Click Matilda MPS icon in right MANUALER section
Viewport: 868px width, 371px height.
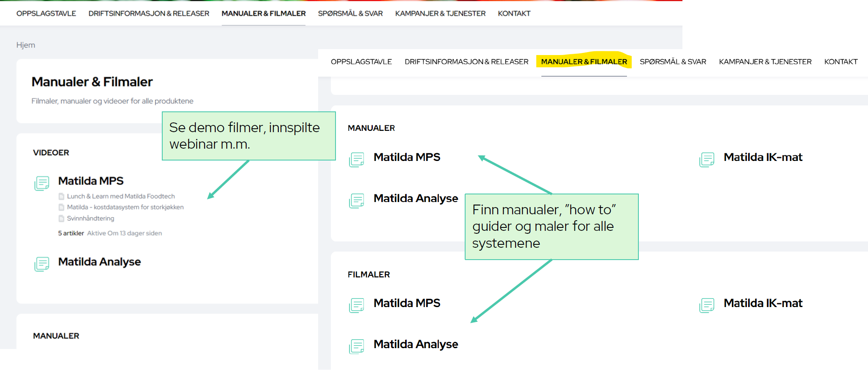coord(357,159)
